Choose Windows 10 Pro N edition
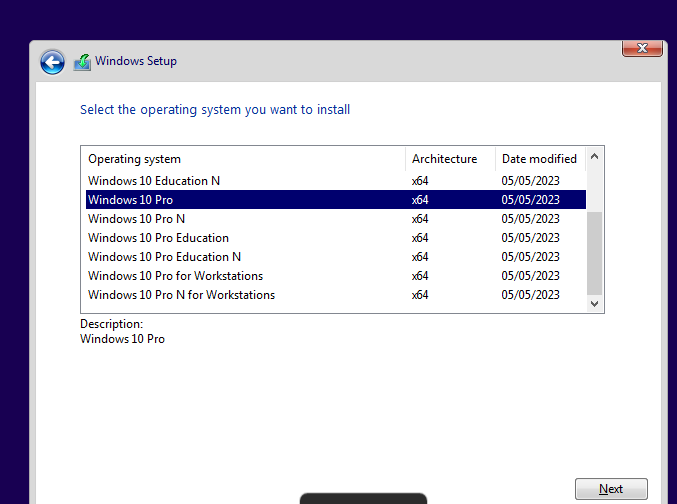Viewport: 677px width, 504px height. coord(336,219)
